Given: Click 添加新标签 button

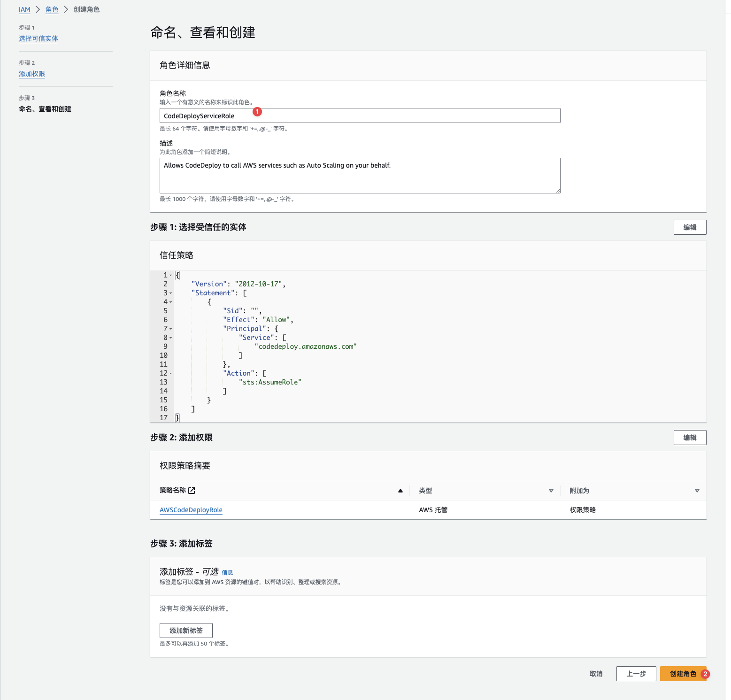Looking at the screenshot, I should click(186, 631).
